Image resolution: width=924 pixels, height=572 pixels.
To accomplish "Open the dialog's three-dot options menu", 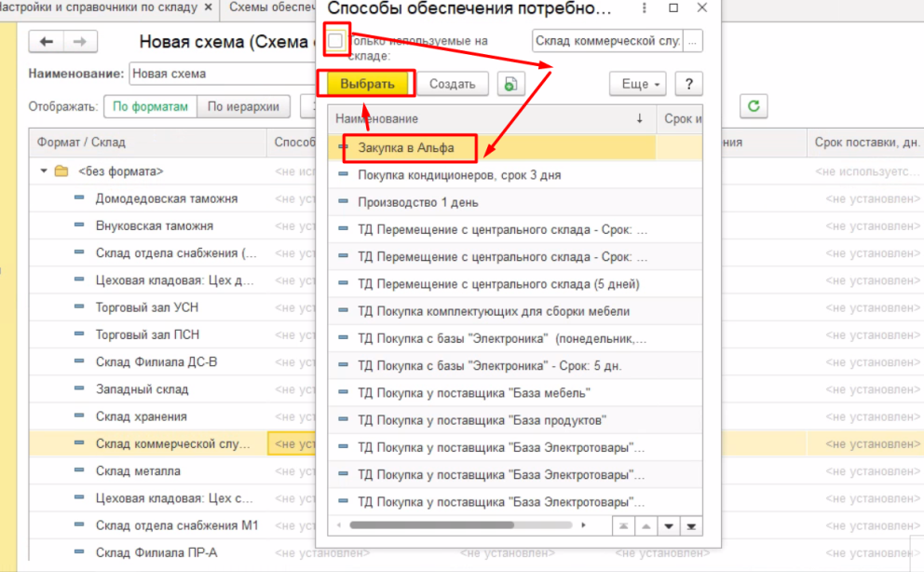I will coord(644,8).
